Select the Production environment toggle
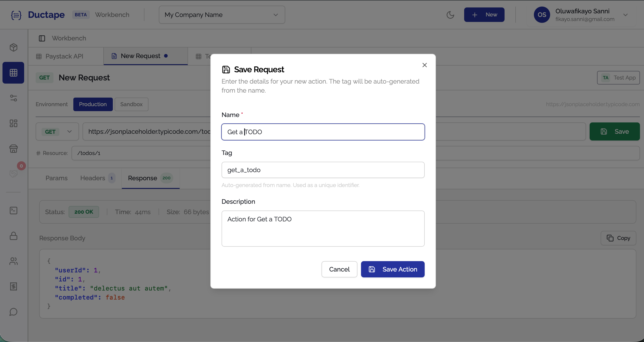The width and height of the screenshot is (644, 342). click(x=93, y=104)
